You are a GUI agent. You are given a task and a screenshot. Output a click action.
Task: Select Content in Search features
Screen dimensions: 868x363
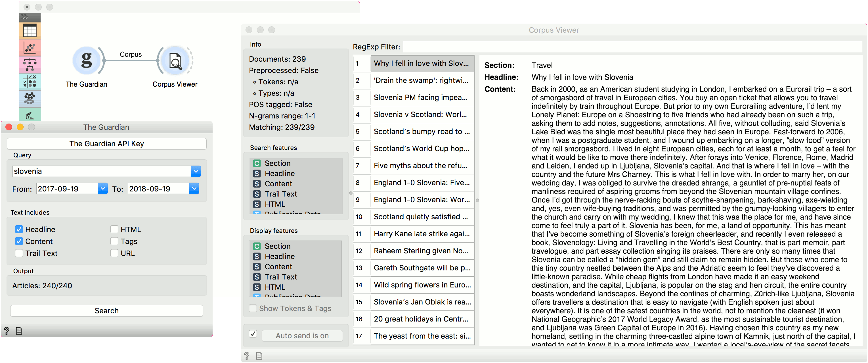point(295,184)
